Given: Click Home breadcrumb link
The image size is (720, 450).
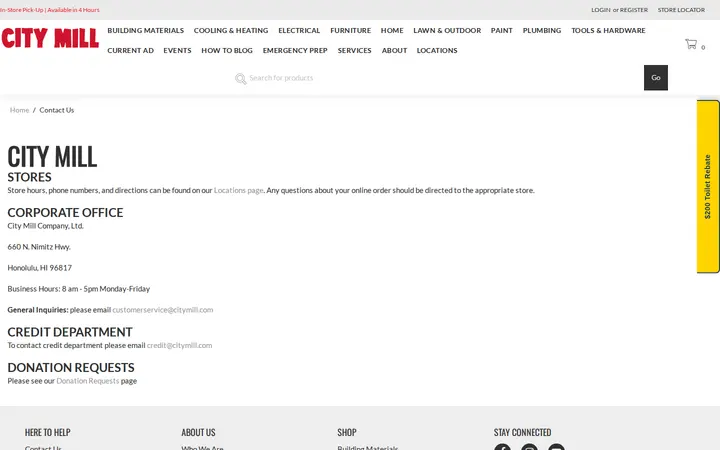Looking at the screenshot, I should click(19, 110).
